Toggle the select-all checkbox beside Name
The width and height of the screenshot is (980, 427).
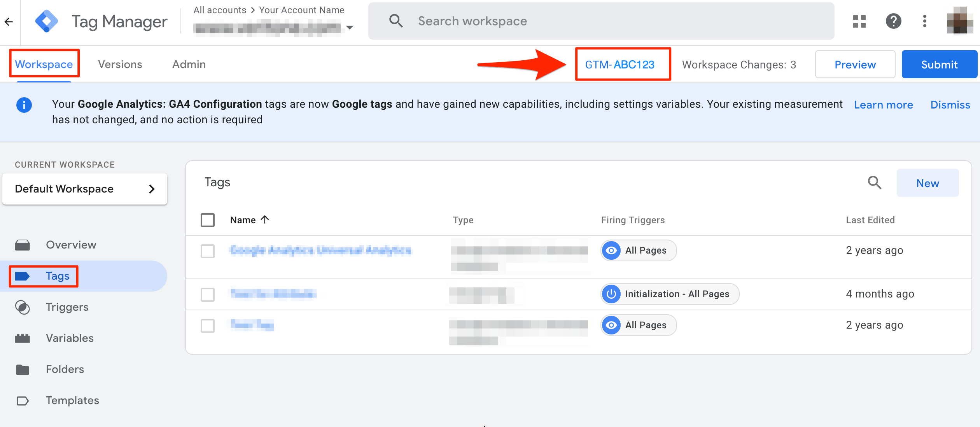point(208,220)
